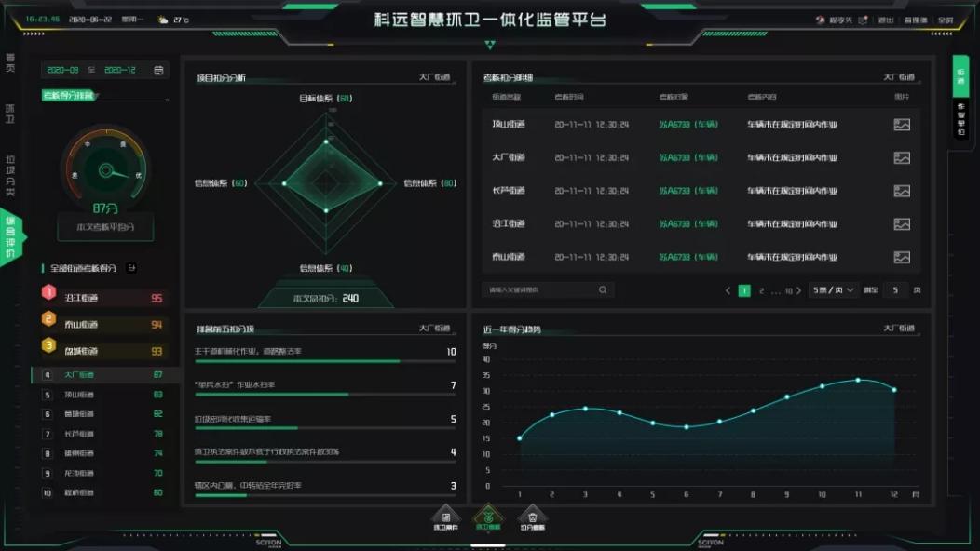The width and height of the screenshot is (980, 551).
Task: View image icon in first table row
Action: (901, 125)
